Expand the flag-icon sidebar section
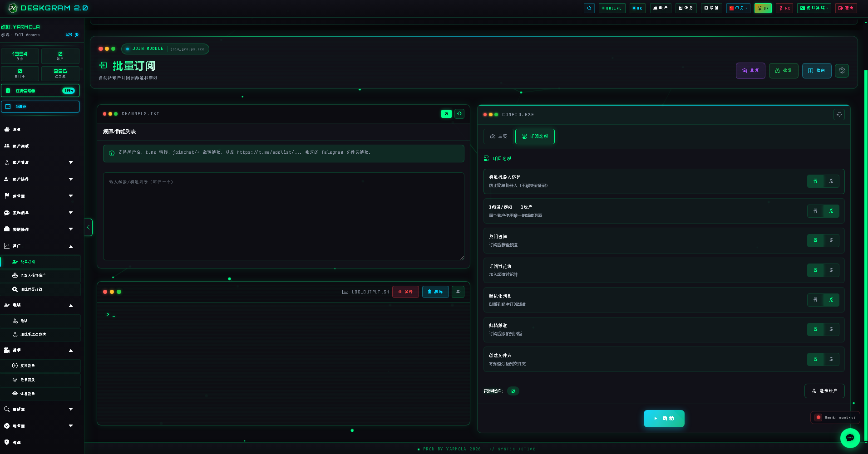The width and height of the screenshot is (868, 454). tap(40, 196)
